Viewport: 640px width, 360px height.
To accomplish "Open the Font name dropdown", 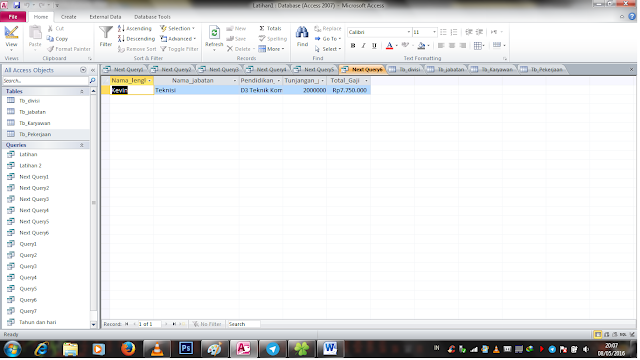I will click(409, 32).
